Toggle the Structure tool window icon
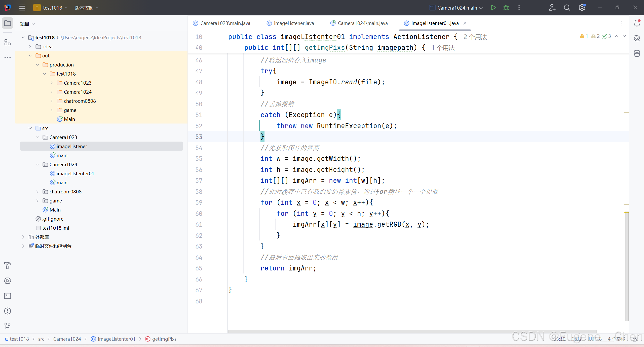The width and height of the screenshot is (644, 347). pyautogui.click(x=8, y=42)
